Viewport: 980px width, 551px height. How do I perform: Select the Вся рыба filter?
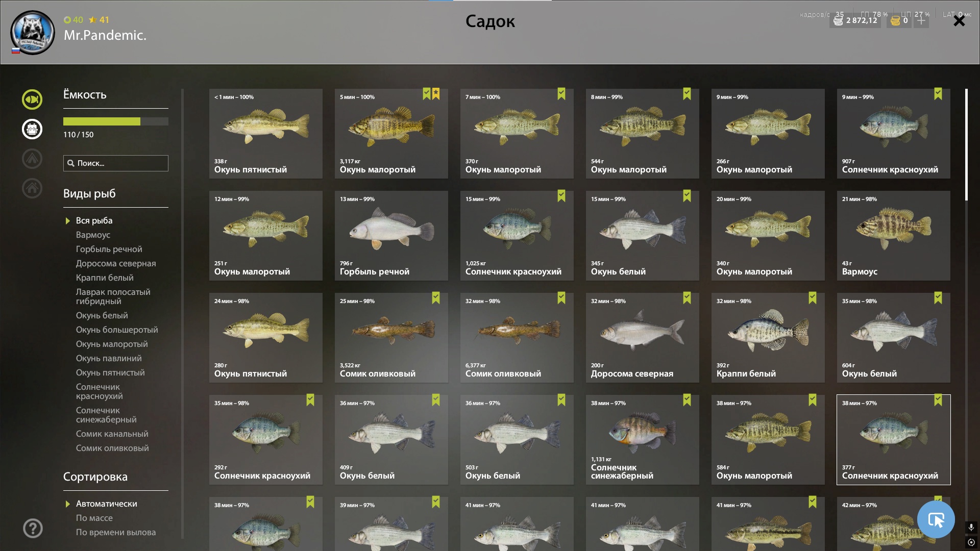click(x=94, y=220)
